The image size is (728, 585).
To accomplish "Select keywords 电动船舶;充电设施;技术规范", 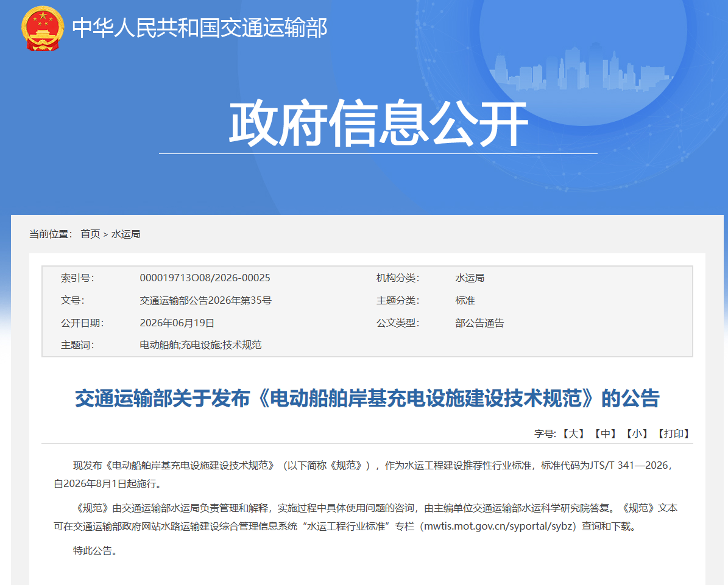I will (x=200, y=345).
